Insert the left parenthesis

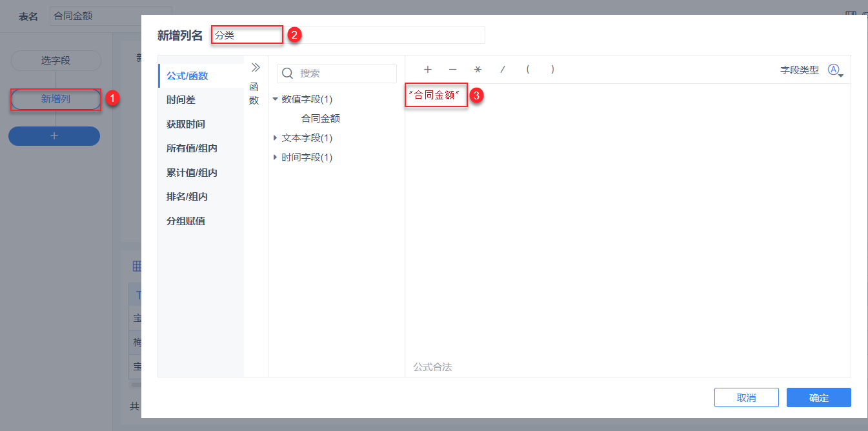pos(528,70)
